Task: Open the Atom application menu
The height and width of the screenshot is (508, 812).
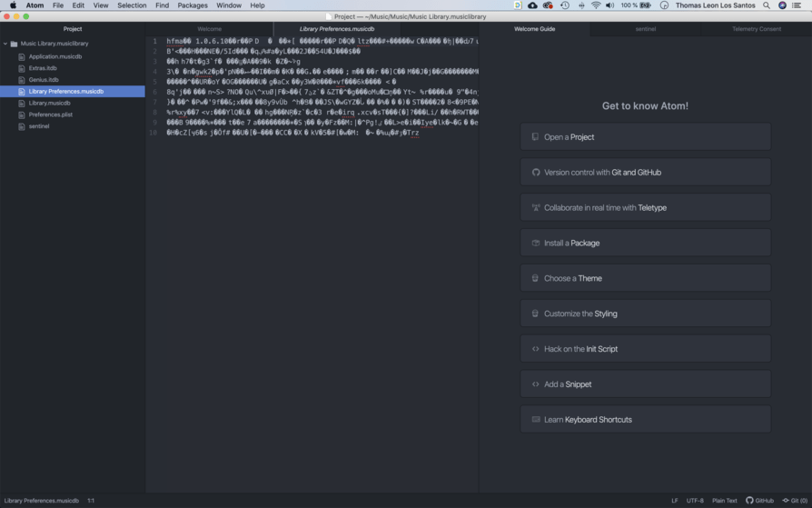Action: [35, 5]
